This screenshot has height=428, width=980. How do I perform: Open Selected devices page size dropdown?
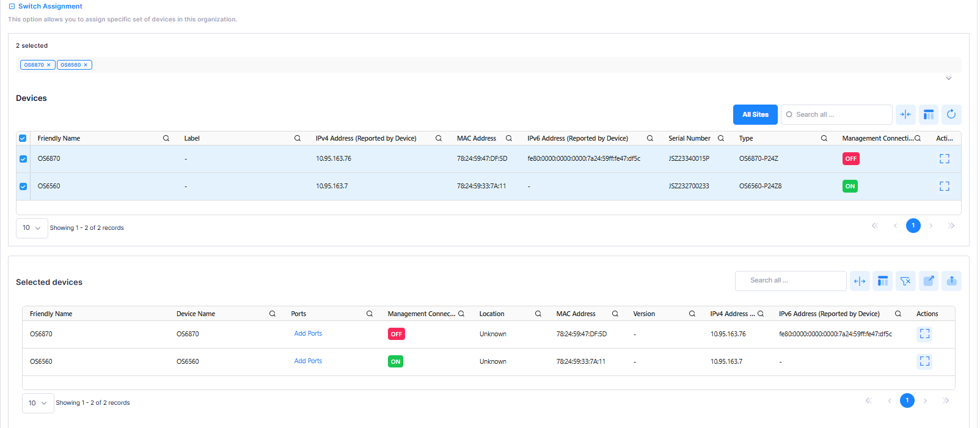[38, 403]
